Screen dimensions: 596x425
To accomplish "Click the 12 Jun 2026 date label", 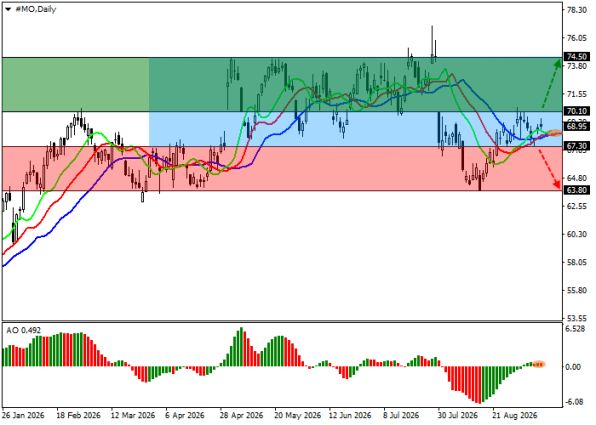I will pos(350,415).
